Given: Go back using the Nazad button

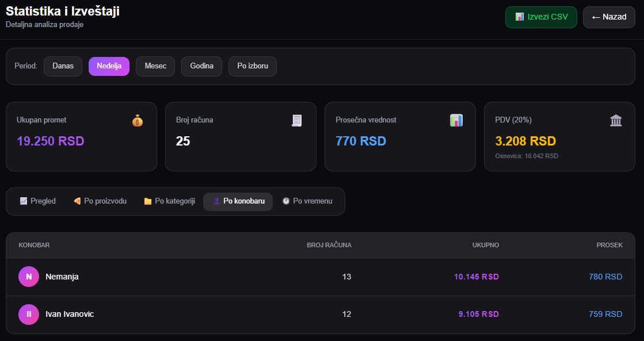Looking at the screenshot, I should pyautogui.click(x=609, y=17).
